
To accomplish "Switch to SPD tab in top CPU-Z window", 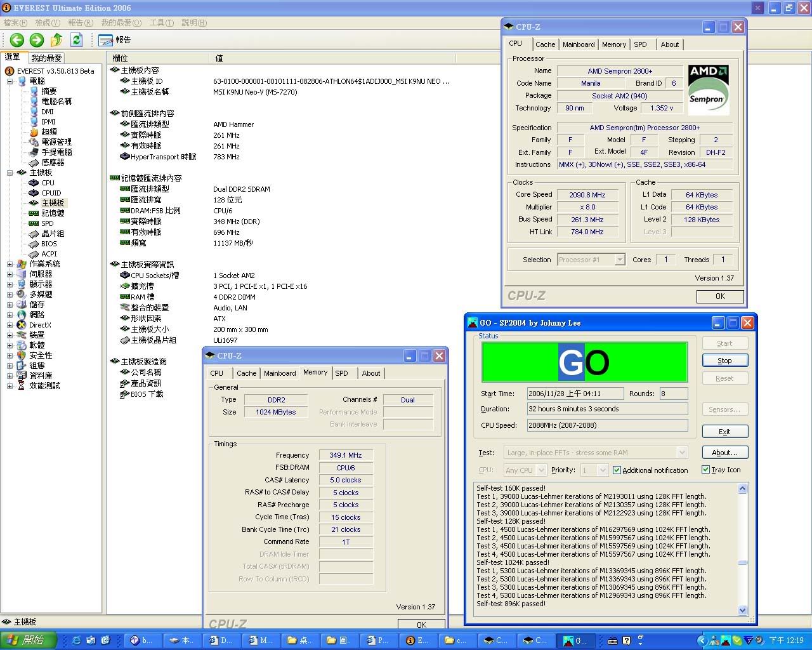I will (640, 44).
